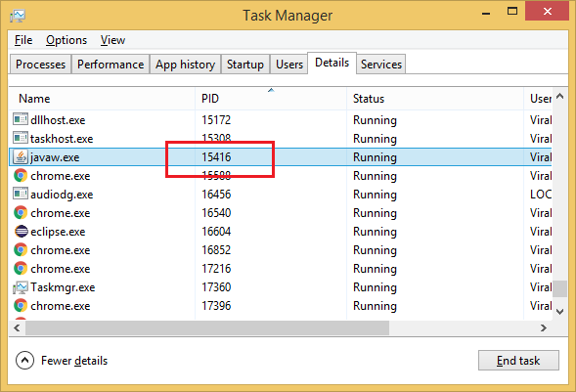Click the horizontal scrollbar thumb
Viewport: 576px width, 392px height.
coord(207,327)
